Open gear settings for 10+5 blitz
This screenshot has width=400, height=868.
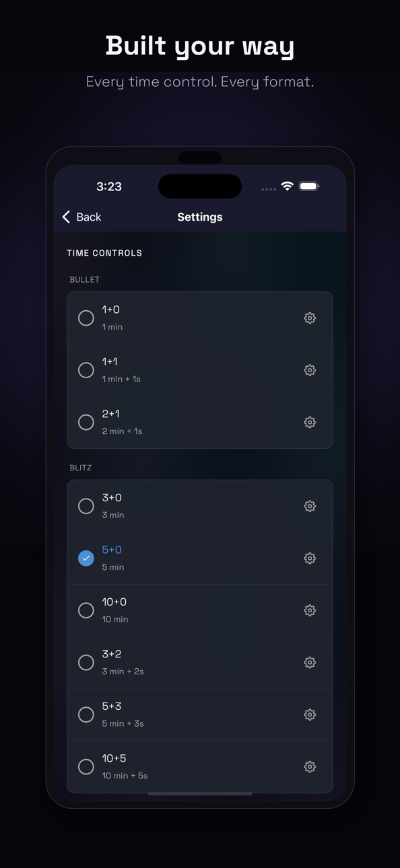point(310,767)
